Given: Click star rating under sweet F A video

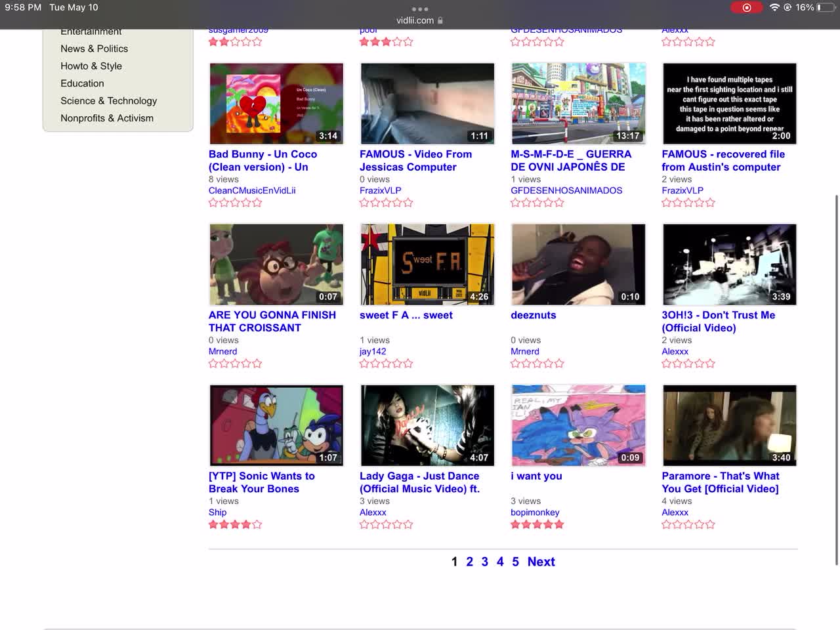Looking at the screenshot, I should coord(387,364).
